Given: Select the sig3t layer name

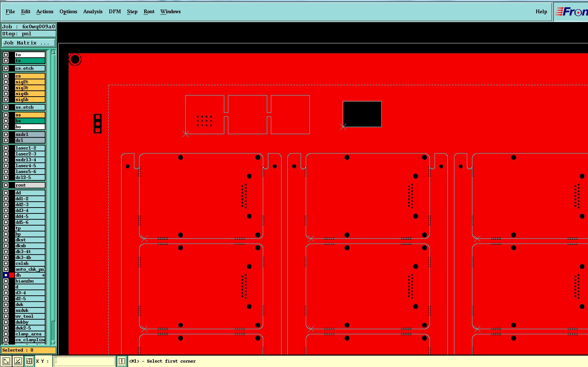Looking at the screenshot, I should [30, 88].
